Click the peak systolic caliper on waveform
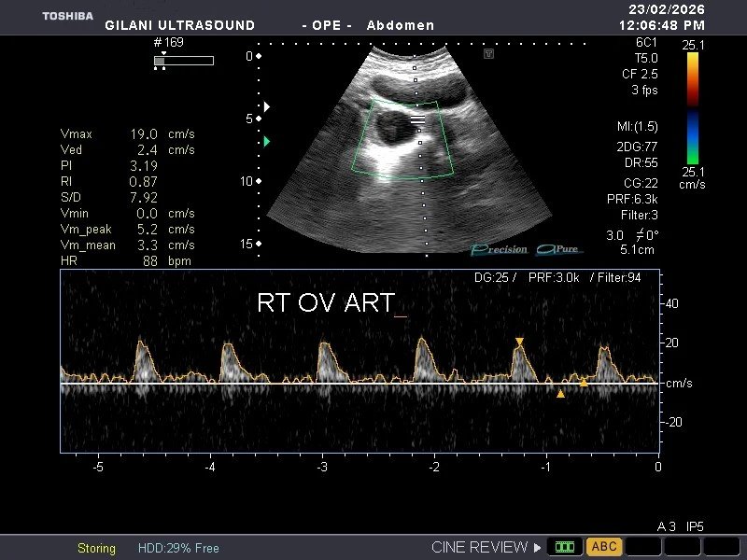 [520, 342]
